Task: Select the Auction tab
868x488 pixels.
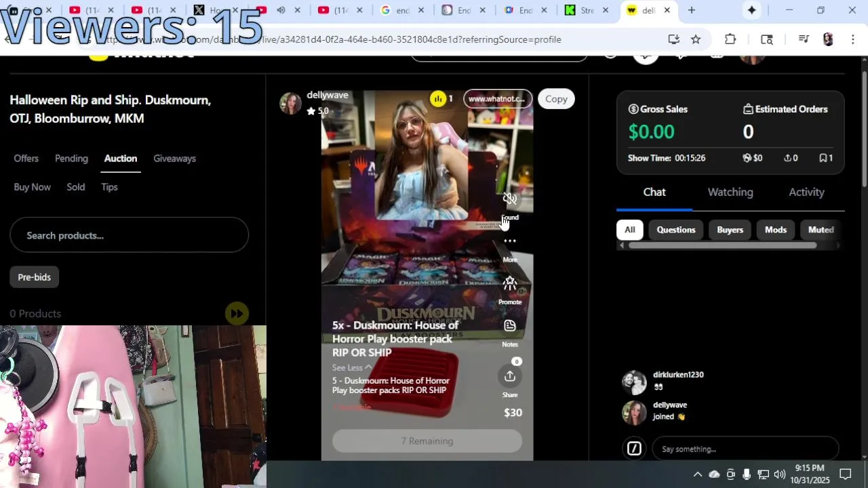Action: (x=121, y=159)
